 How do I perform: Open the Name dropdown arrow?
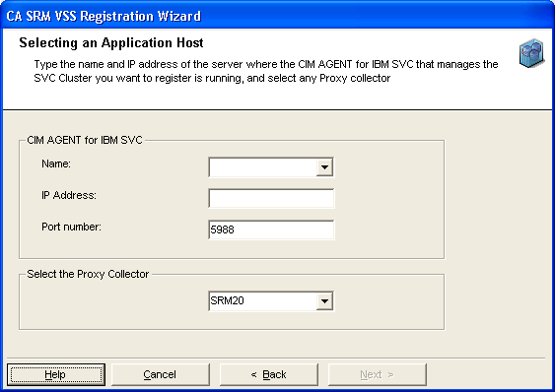[x=324, y=167]
